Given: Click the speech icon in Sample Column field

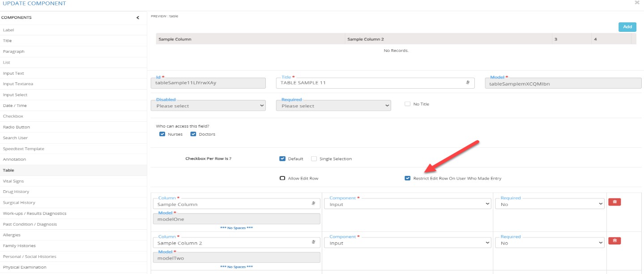Looking at the screenshot, I should coord(314,204).
